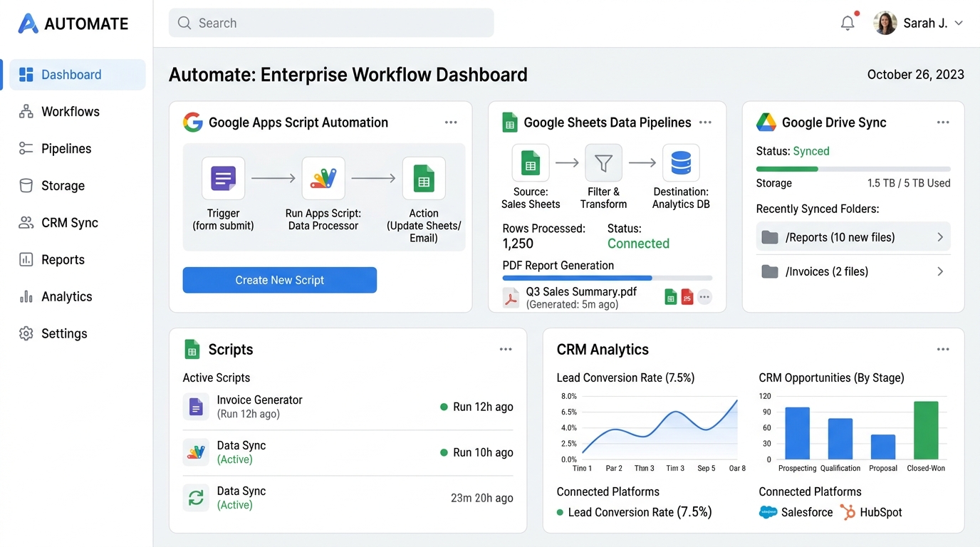This screenshot has height=547, width=980.
Task: Click the red PDF export icon for Q3 report
Action: (x=687, y=297)
